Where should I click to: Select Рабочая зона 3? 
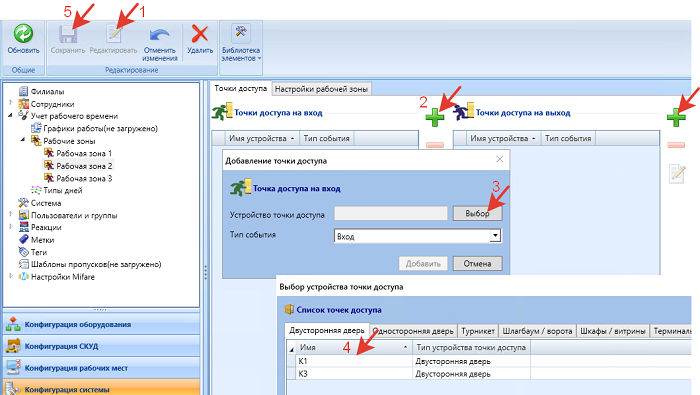coord(84,178)
